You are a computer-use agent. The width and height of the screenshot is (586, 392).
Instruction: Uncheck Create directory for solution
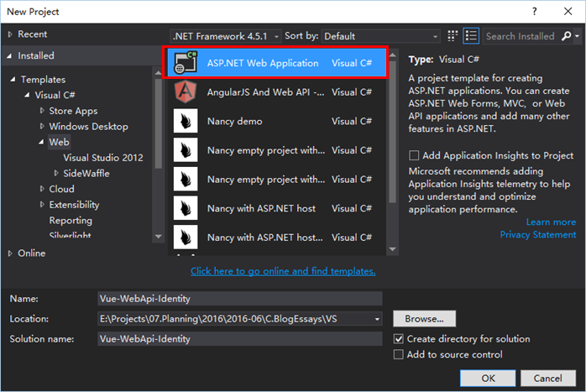[399, 339]
